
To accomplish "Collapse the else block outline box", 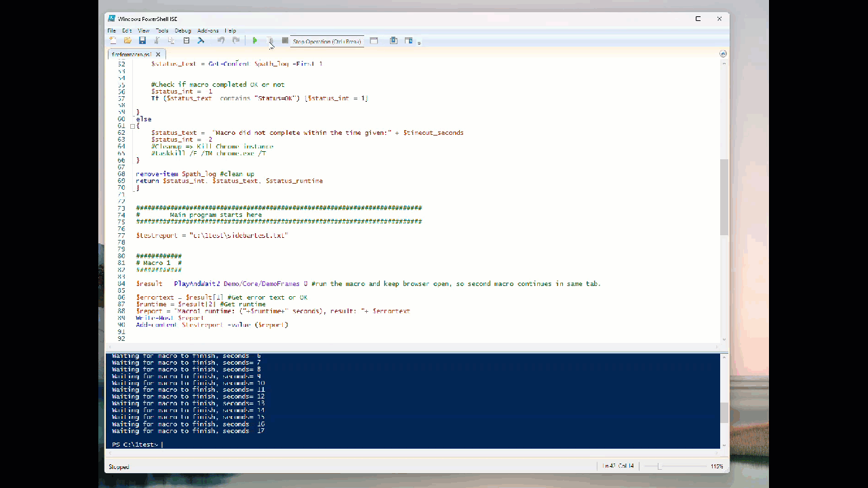I will pos(132,126).
